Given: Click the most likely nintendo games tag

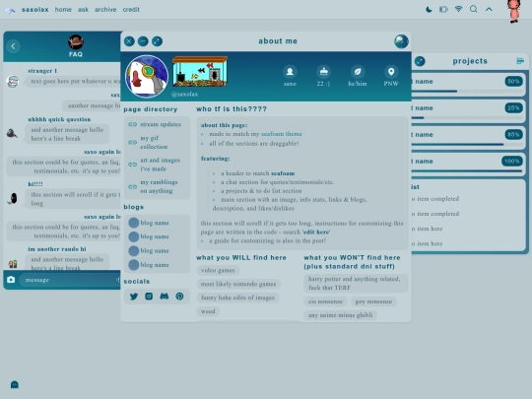Looking at the screenshot, I should pos(238,284).
